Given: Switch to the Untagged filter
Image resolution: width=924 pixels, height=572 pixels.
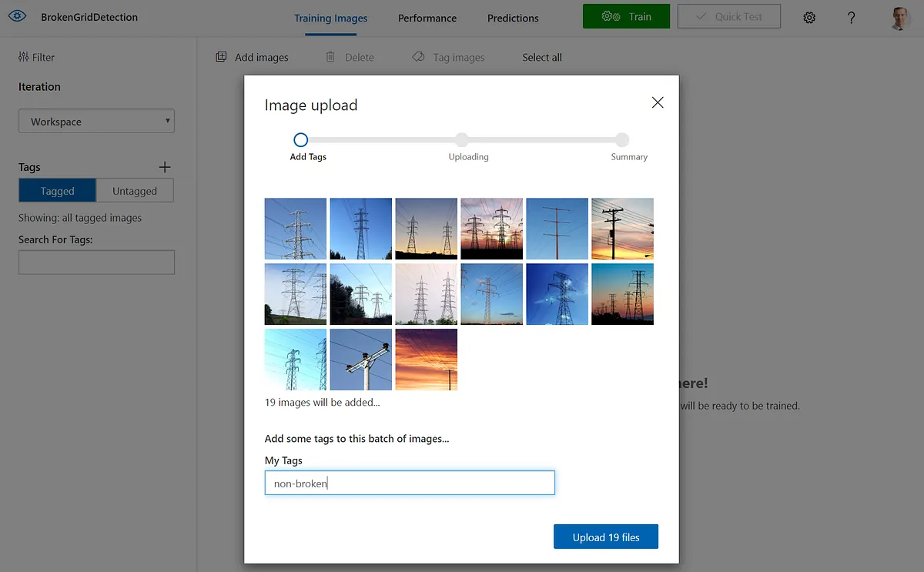Looking at the screenshot, I should 135,191.
